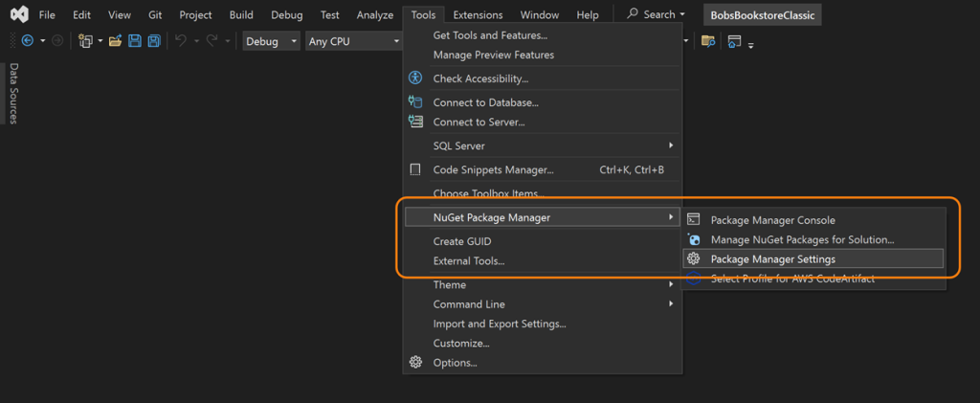Expand the Undo history dropdown arrow

coord(195,41)
